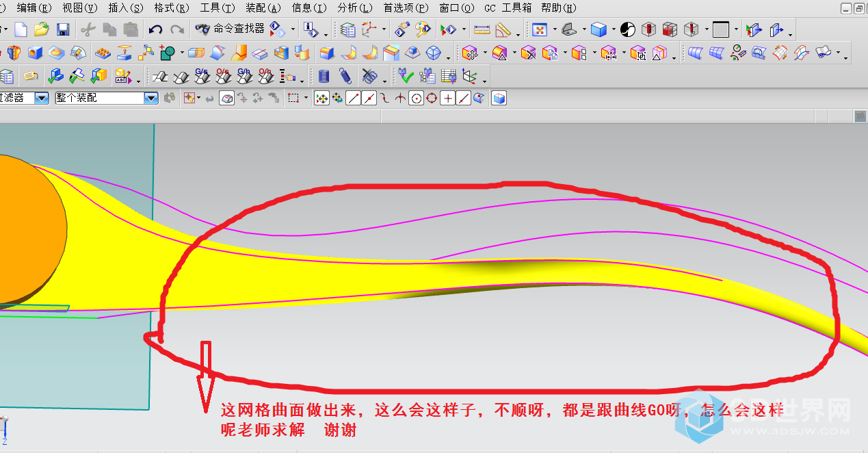This screenshot has width=868, height=453.
Task: Click the layer settings stack icon
Action: tap(348, 29)
